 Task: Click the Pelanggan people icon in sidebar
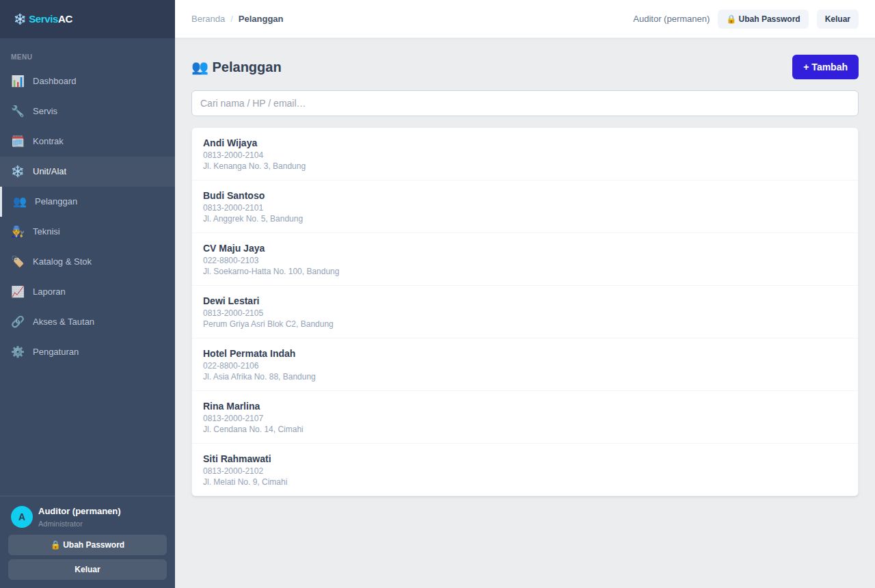(20, 202)
